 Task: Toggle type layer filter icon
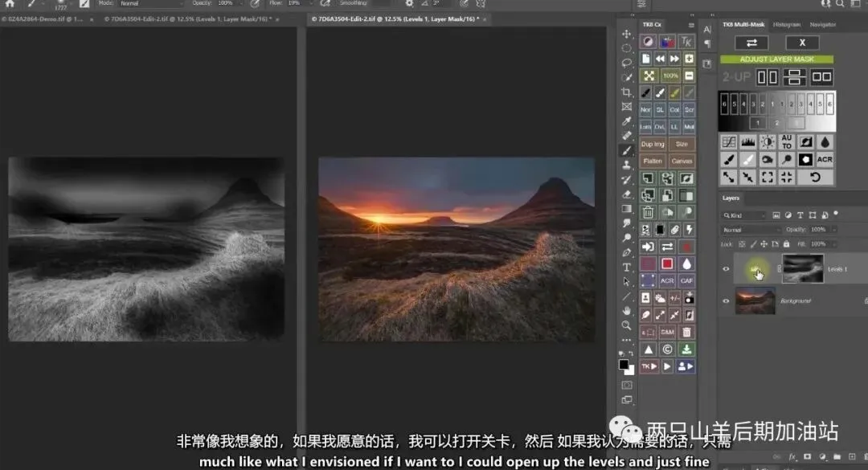pyautogui.click(x=800, y=215)
